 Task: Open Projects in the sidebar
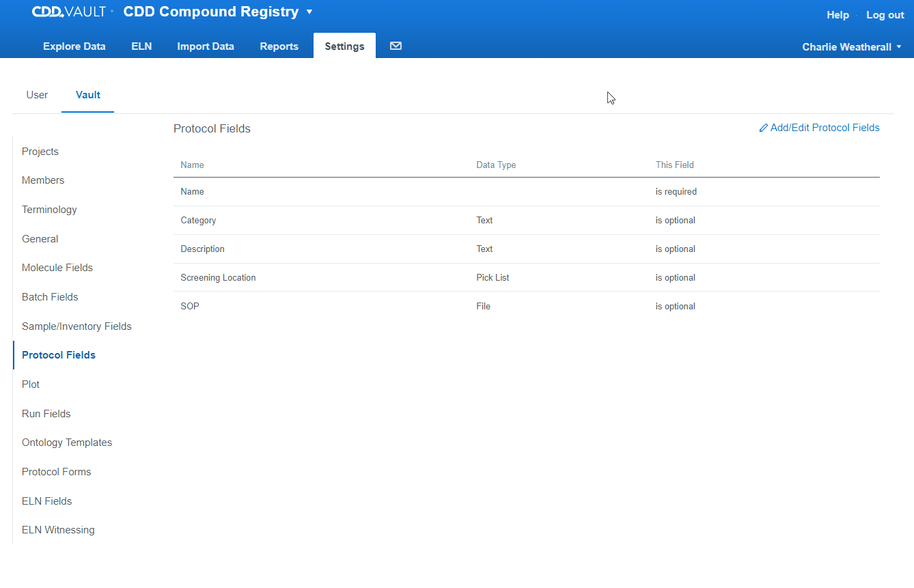tap(40, 152)
